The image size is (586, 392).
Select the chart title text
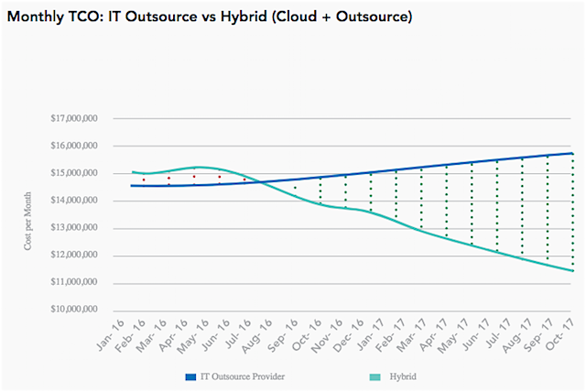(211, 16)
